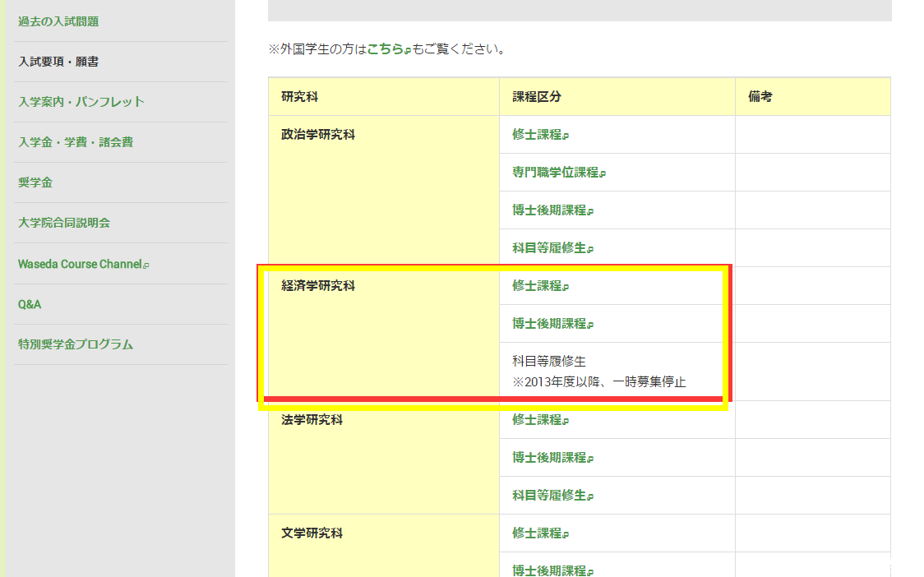This screenshot has height=577, width=924.
Task: Open 科目等履修生 link for 政治学研究科
Action: [549, 248]
